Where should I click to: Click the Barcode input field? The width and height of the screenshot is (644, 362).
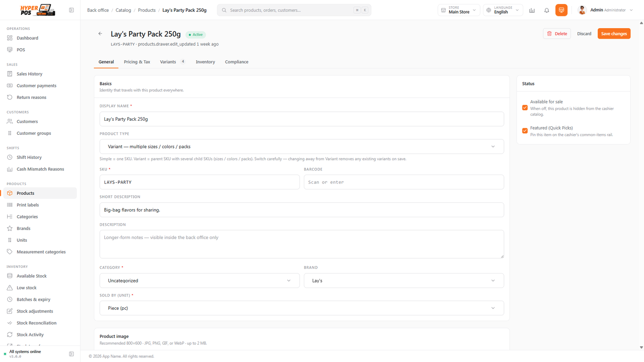click(x=404, y=182)
